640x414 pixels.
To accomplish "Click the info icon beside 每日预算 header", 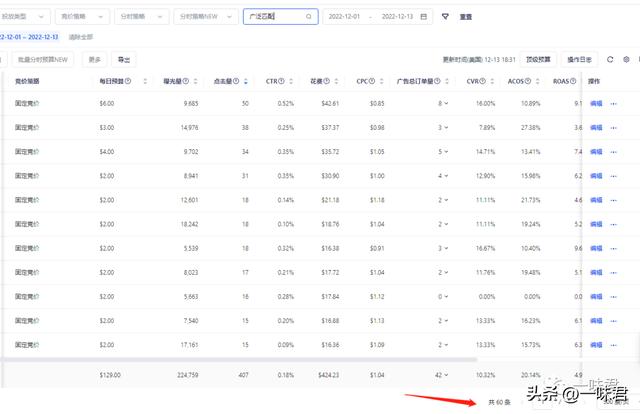I will 128,81.
